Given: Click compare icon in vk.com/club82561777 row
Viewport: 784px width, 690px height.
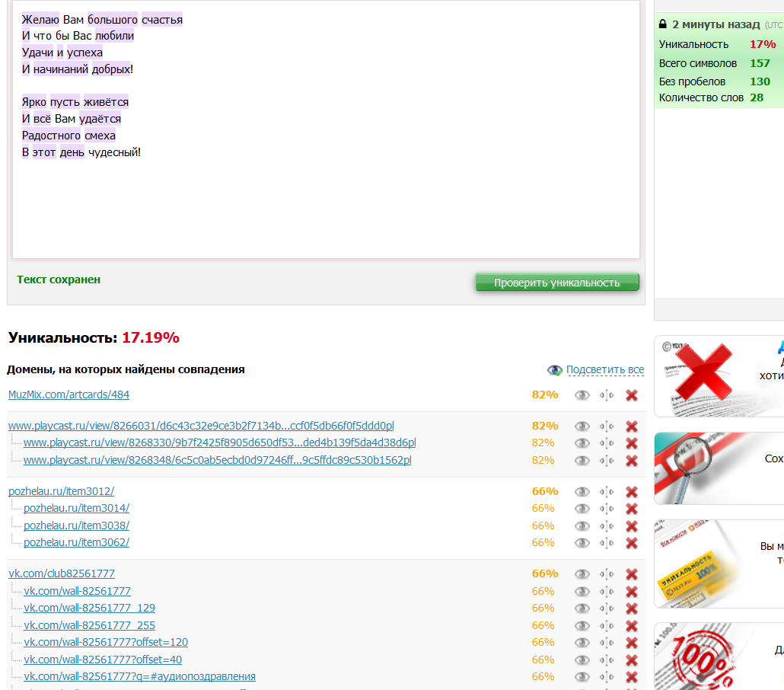Looking at the screenshot, I should pyautogui.click(x=607, y=574).
